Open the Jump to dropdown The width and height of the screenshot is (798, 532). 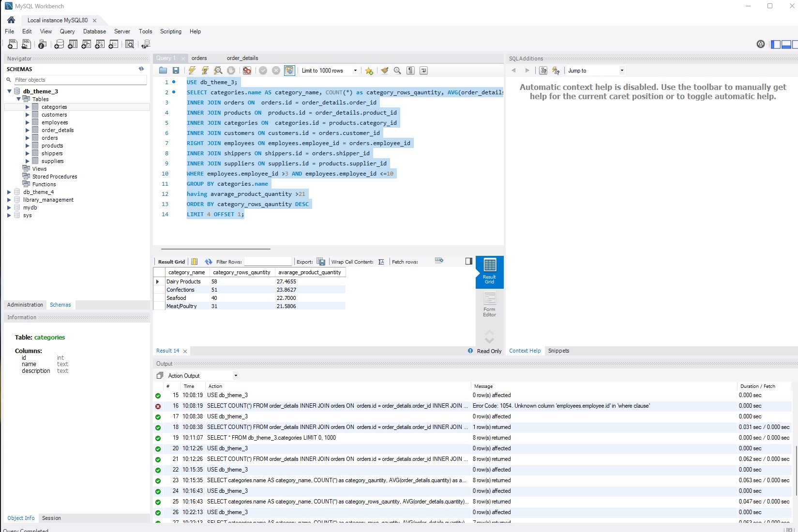[x=622, y=71]
